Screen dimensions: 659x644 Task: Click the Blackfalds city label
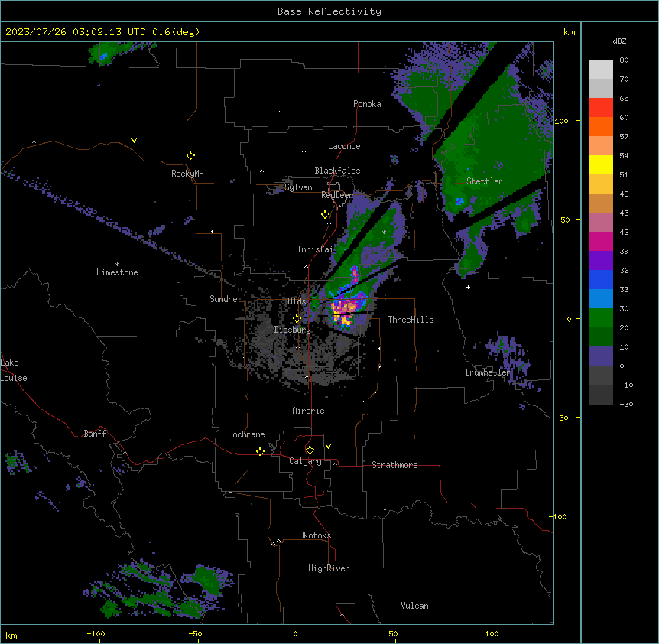[x=337, y=171]
